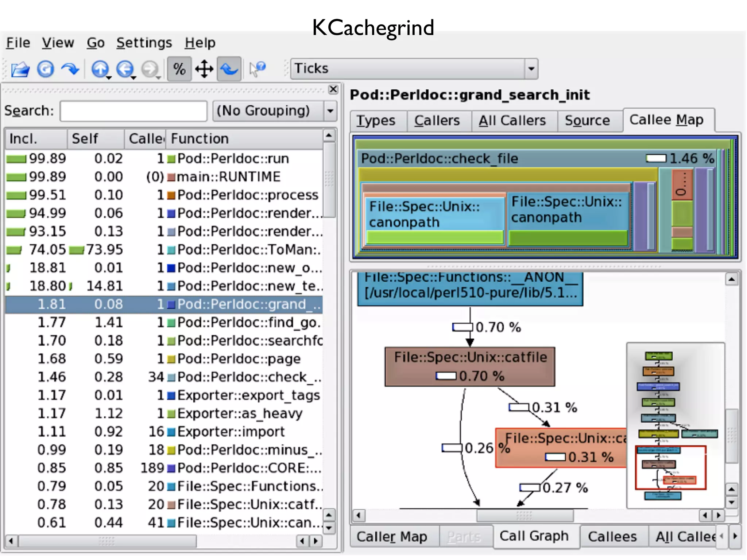Click the Open file folder icon
The height and width of the screenshot is (560, 747).
point(20,69)
